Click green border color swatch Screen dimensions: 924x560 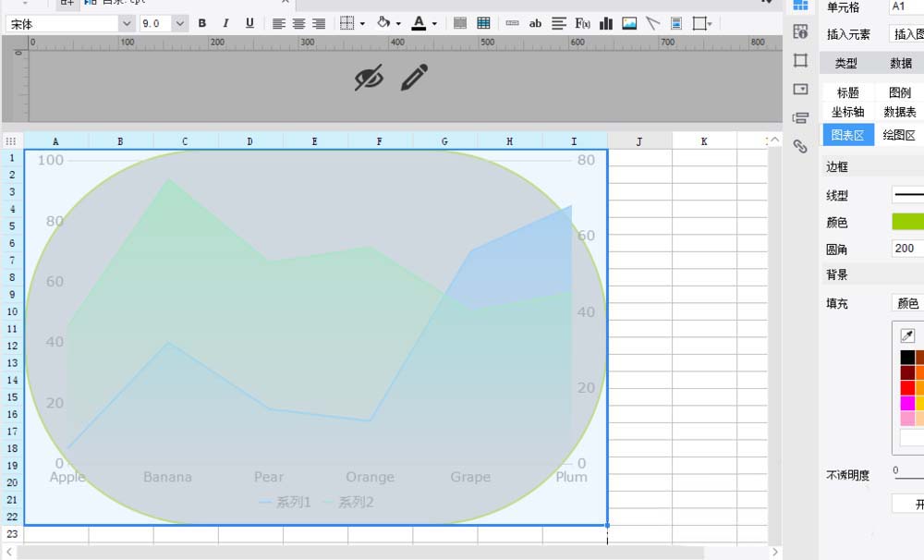tap(908, 222)
